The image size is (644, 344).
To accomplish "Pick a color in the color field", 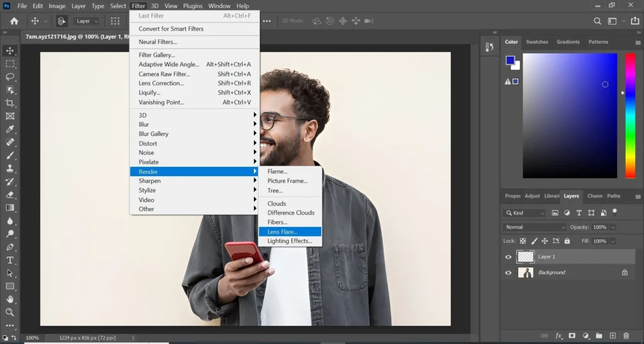I will (x=570, y=116).
